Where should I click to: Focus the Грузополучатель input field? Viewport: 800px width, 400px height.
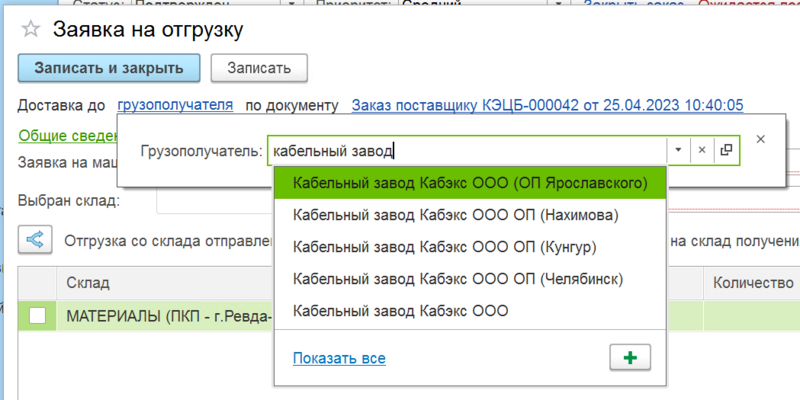click(x=466, y=151)
